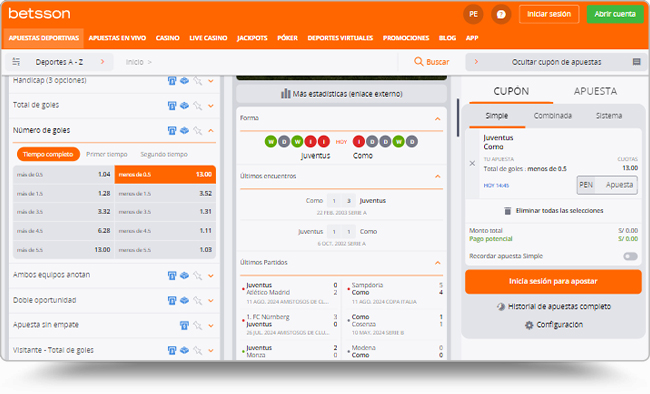The width and height of the screenshot is (650, 394).
Task: Collapse the Últimos Partidos section
Action: tap(437, 263)
